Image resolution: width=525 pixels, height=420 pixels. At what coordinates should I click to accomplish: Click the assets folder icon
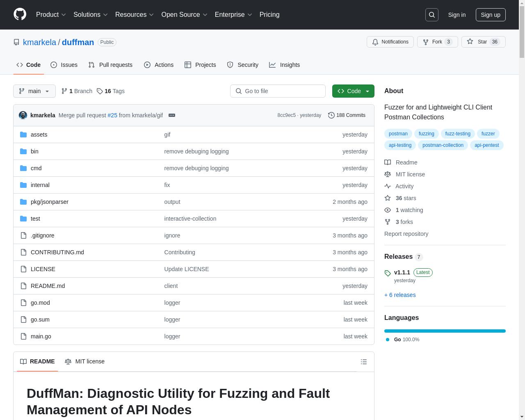click(23, 135)
